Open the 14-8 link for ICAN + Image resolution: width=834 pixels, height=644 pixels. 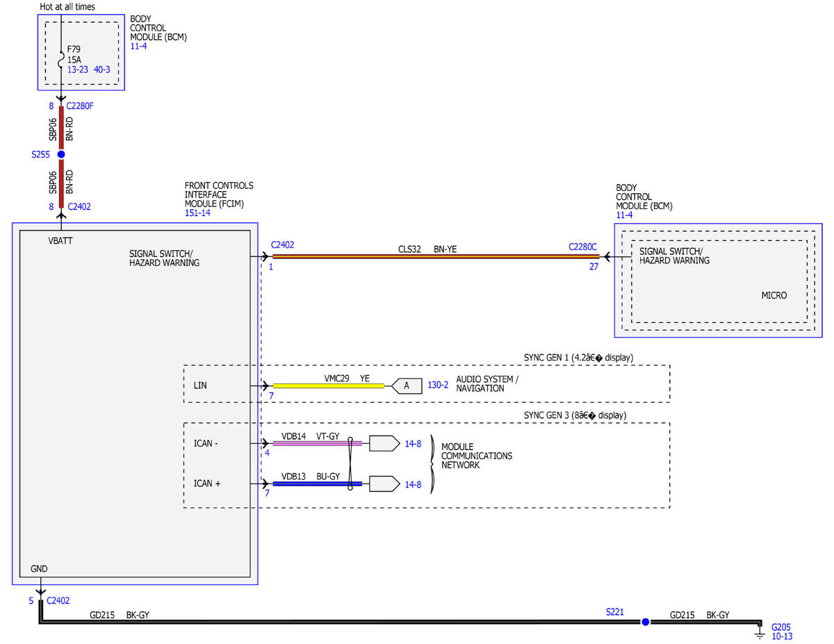[x=413, y=484]
